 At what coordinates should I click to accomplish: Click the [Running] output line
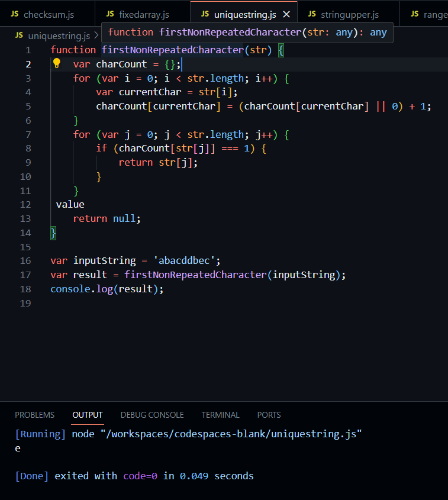click(x=188, y=434)
